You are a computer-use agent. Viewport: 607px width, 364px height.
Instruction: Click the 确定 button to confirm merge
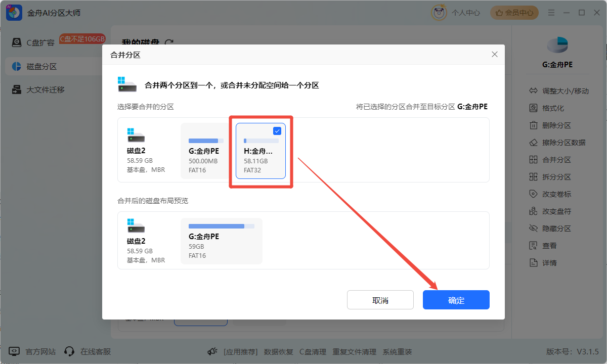coord(456,300)
